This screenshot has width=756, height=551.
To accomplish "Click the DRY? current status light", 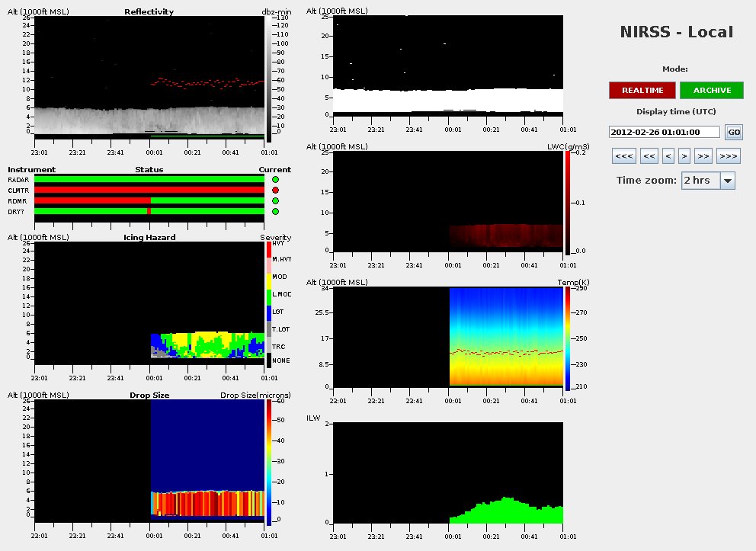I will click(x=275, y=212).
